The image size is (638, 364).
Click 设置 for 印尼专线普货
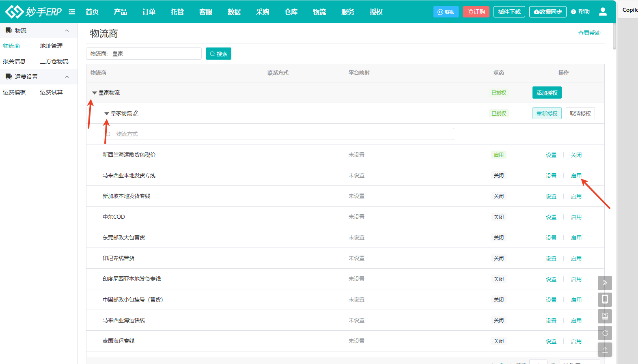[551, 258]
